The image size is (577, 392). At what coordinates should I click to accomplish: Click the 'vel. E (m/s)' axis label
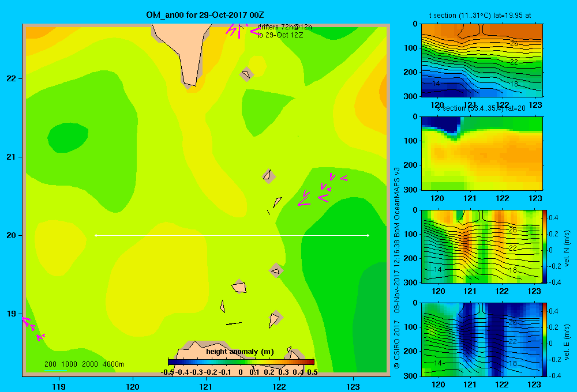[567, 342]
